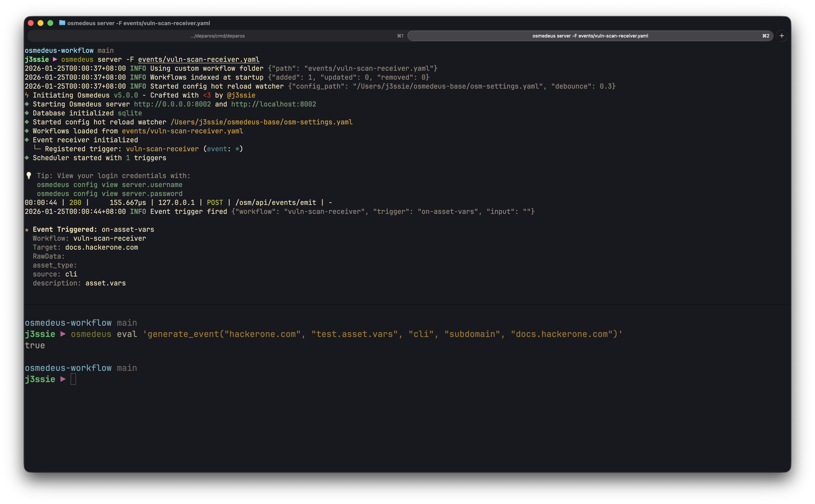The width and height of the screenshot is (815, 504).
Task: Open a new terminal tab with plus button
Action: [782, 36]
